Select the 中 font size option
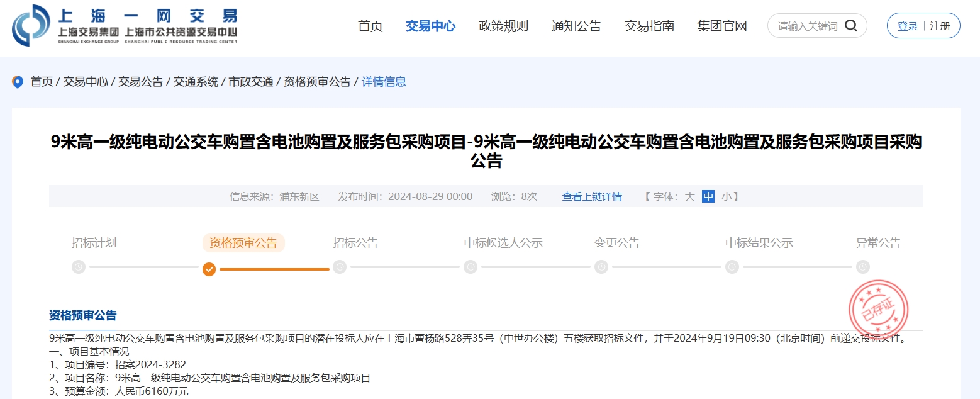This screenshot has width=980, height=399. (709, 196)
